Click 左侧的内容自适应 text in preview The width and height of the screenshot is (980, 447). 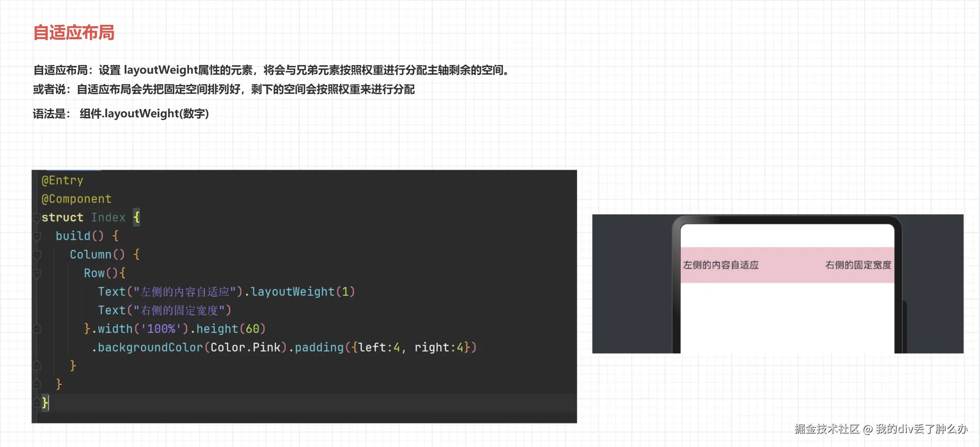(x=721, y=265)
